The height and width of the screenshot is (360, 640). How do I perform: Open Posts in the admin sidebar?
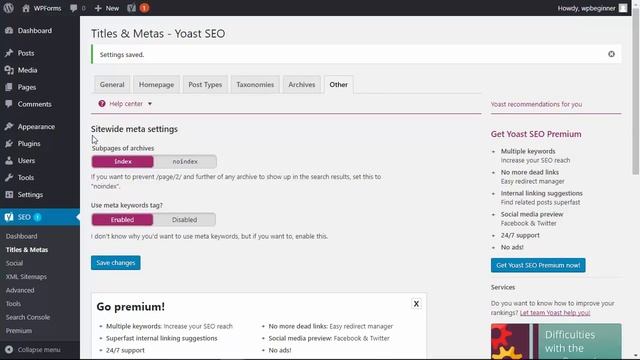(26, 53)
